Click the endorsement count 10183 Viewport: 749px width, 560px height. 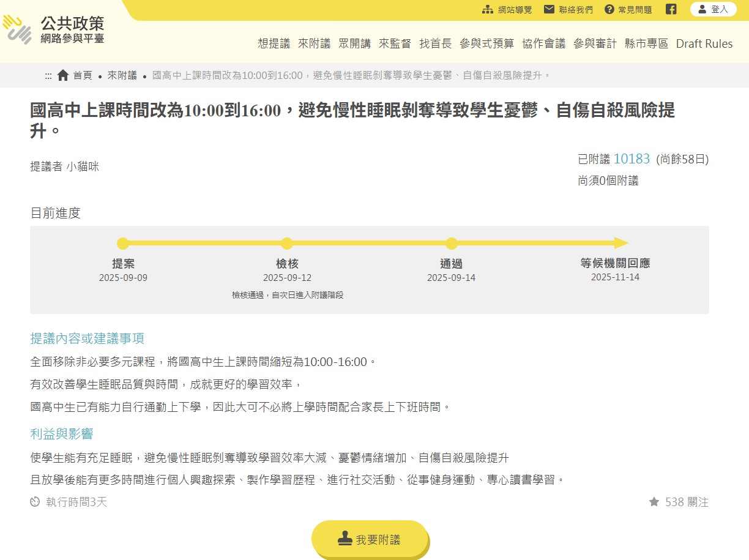tap(632, 159)
